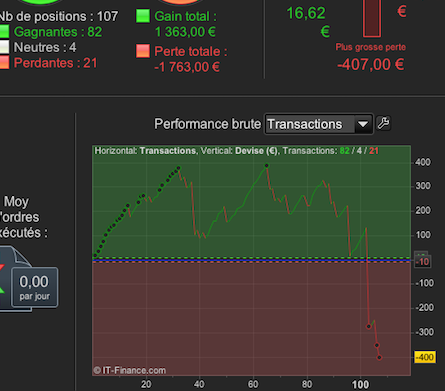445x391 pixels.
Task: Click the -407,00 € largest loss value
Action: [x=371, y=64]
